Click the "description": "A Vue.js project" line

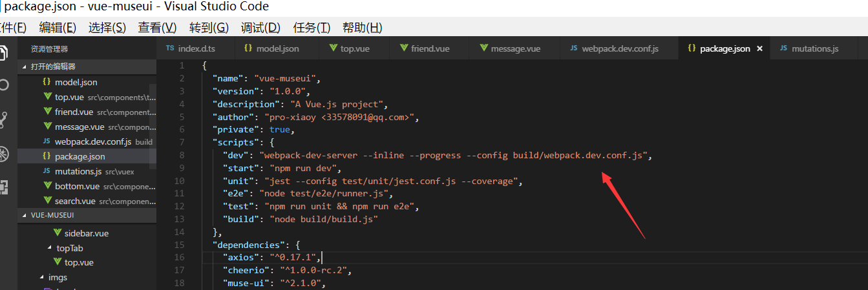(300, 104)
